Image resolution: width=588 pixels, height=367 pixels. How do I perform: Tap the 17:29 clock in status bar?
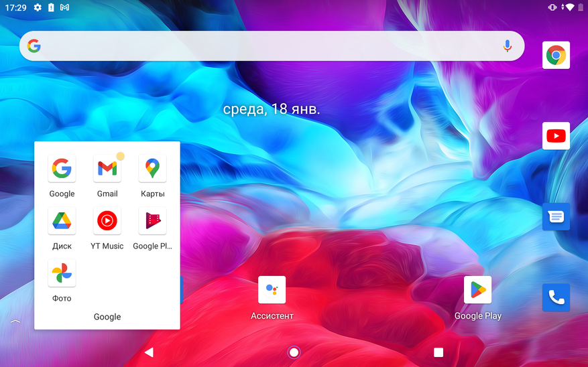click(x=15, y=7)
